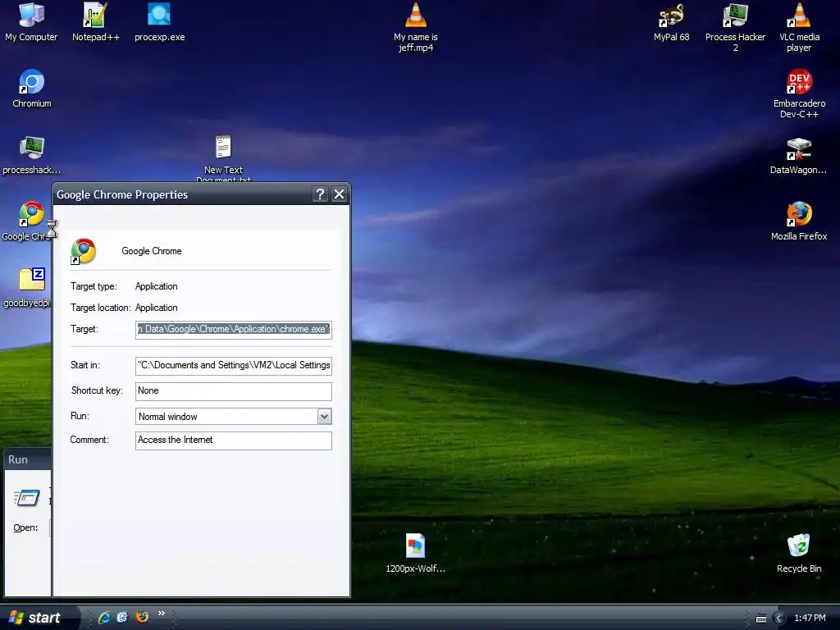This screenshot has width=840, height=630.
Task: Click the keyboard icon in system tray
Action: tap(760, 619)
